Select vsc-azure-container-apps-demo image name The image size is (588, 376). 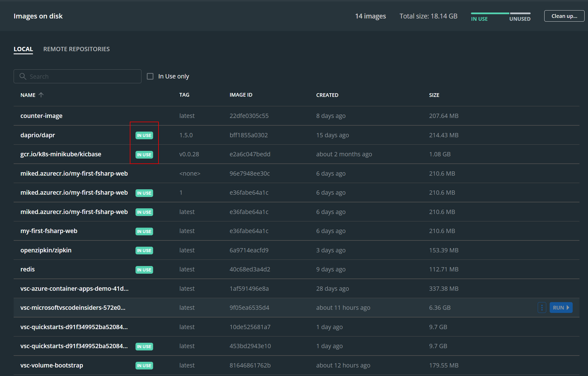[x=74, y=288]
